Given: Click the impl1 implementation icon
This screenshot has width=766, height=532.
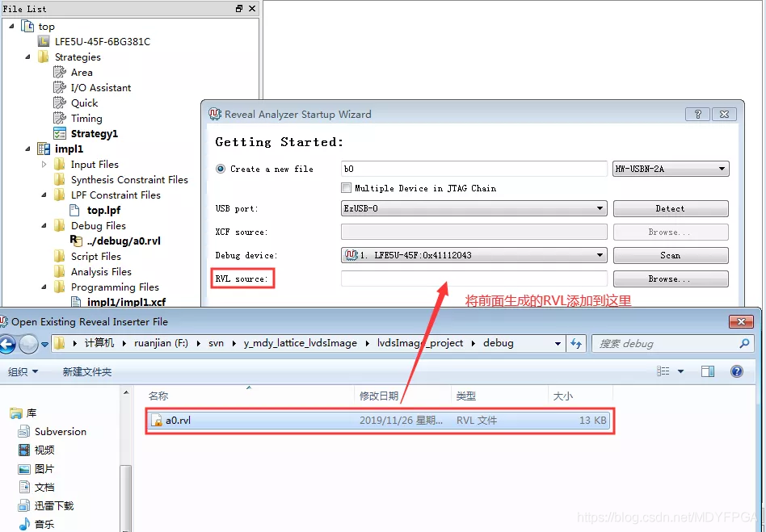Looking at the screenshot, I should click(x=44, y=149).
